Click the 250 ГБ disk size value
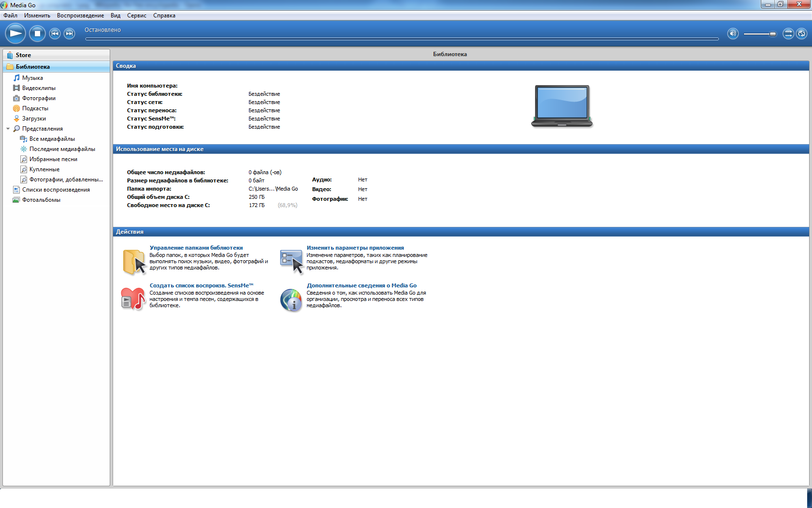Image resolution: width=812 pixels, height=508 pixels. 257,197
